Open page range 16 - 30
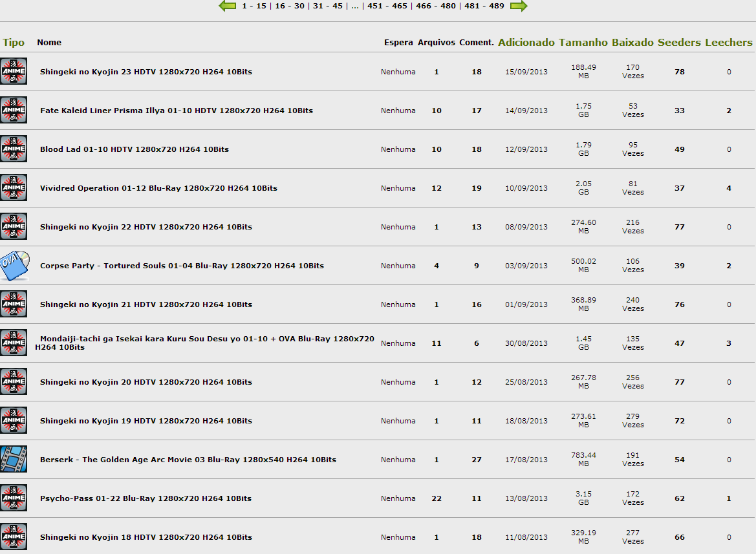Viewport: 756px width, 554px height. point(290,6)
